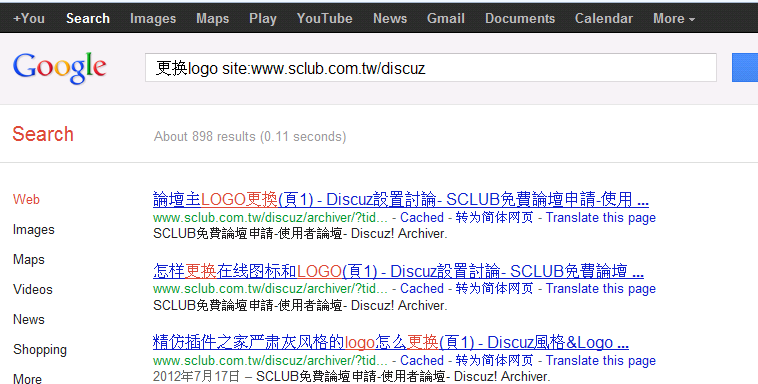Open Documents in top bar
Viewport: 758px width, 384px height.
pos(520,18)
